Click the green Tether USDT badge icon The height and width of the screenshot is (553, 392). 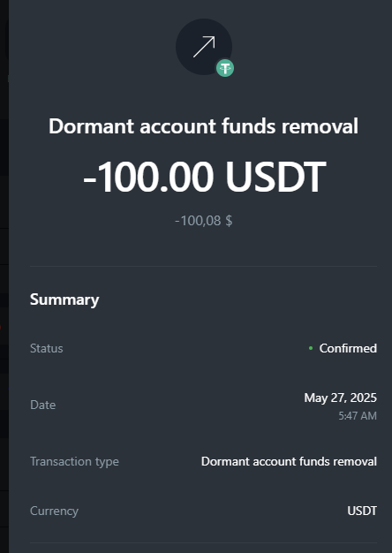225,68
